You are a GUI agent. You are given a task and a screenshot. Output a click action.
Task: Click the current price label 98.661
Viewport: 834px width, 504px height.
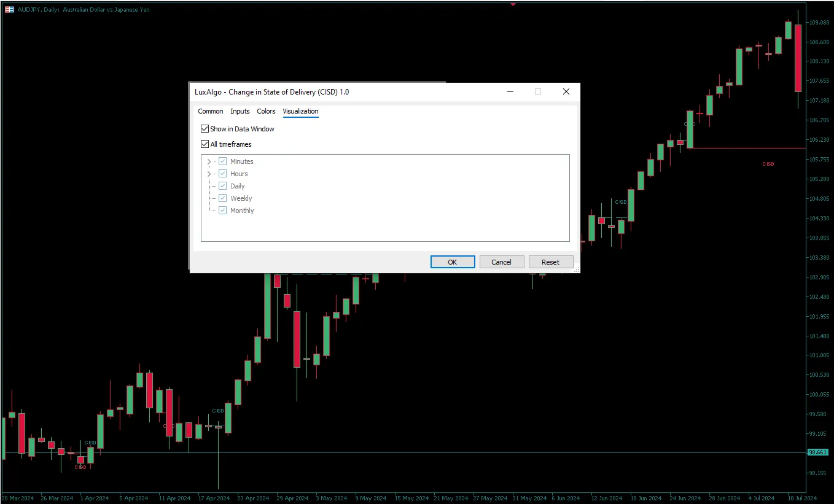coord(818,452)
